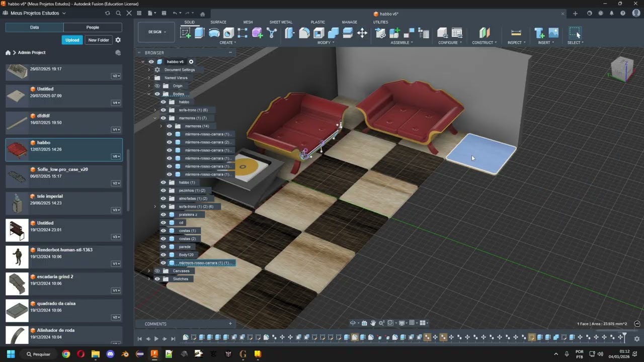This screenshot has width=644, height=362.
Task: Select the Fillet tool
Action: point(304,33)
